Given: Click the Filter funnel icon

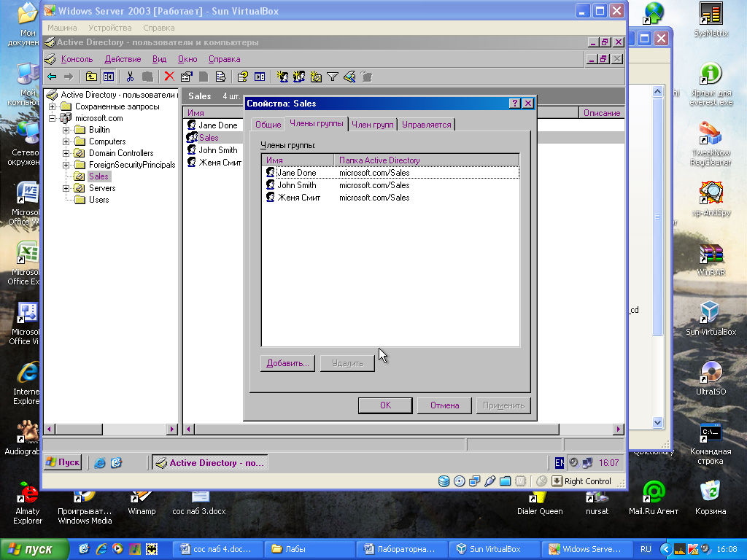Looking at the screenshot, I should (333, 77).
